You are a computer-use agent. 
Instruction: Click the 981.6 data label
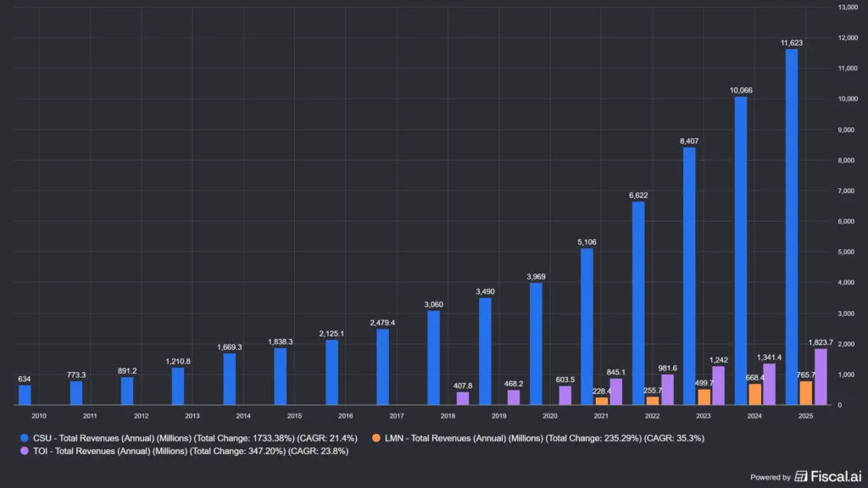click(x=668, y=368)
